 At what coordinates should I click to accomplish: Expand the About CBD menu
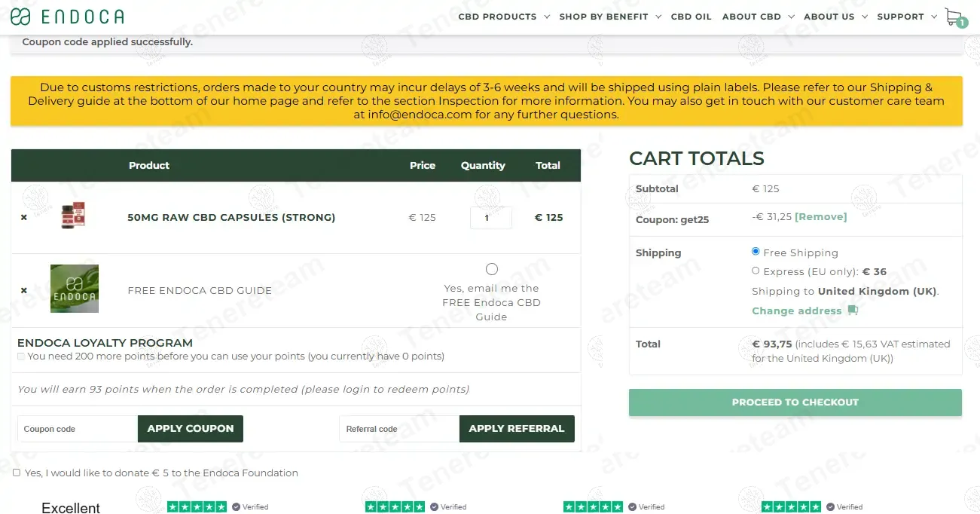click(x=758, y=17)
